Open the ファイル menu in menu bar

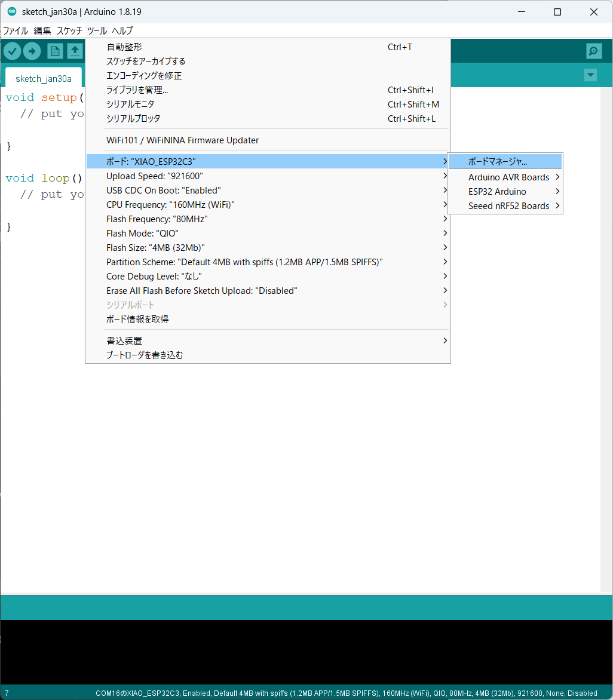pos(16,30)
